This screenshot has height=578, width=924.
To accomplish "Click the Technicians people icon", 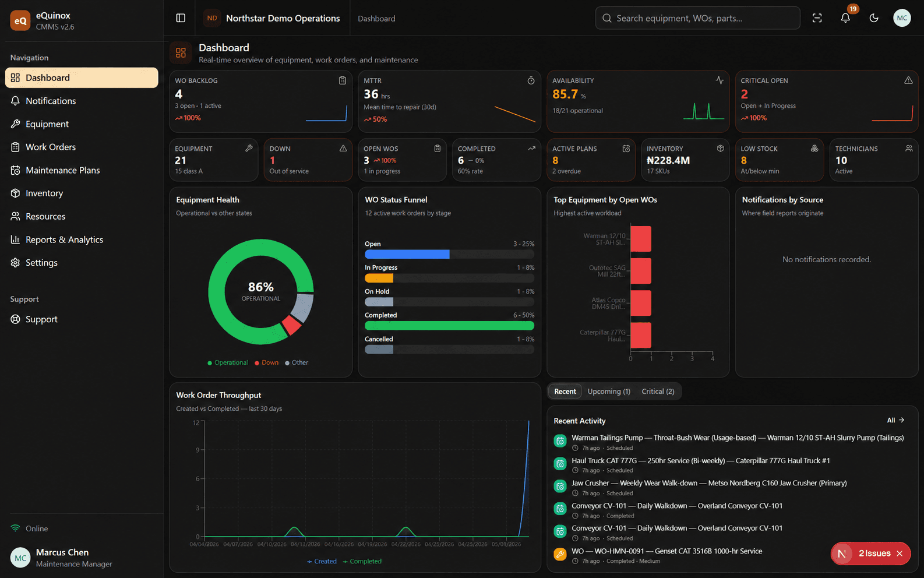I will [909, 149].
